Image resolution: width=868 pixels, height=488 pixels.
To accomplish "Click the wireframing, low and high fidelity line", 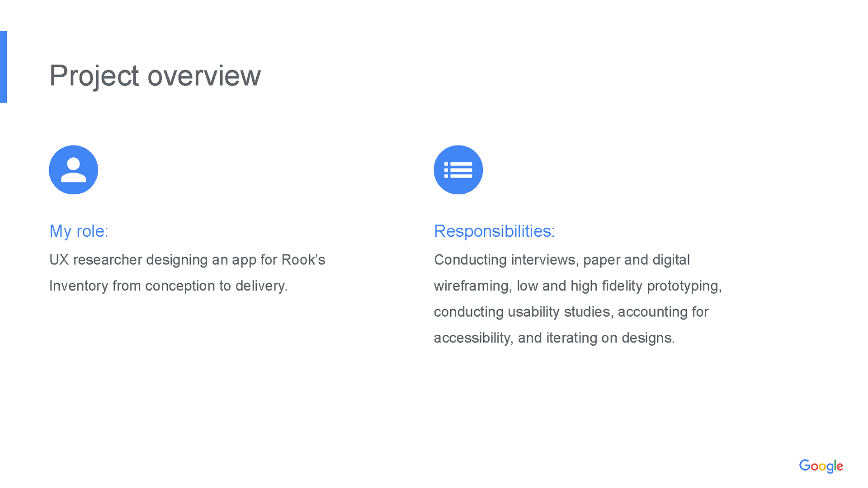I will [x=578, y=286].
